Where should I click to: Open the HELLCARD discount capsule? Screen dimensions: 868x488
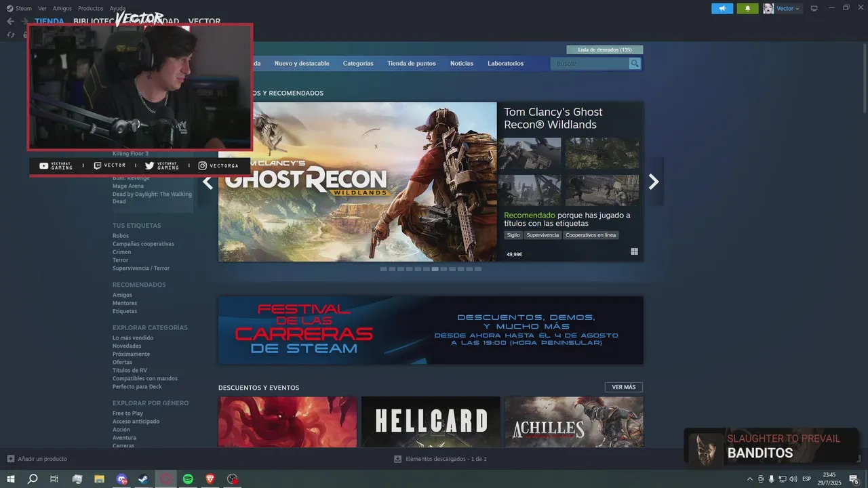[x=431, y=422]
